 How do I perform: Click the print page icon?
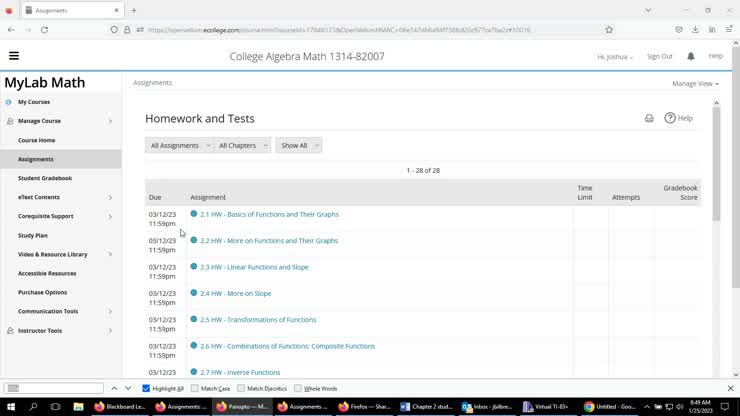[649, 118]
